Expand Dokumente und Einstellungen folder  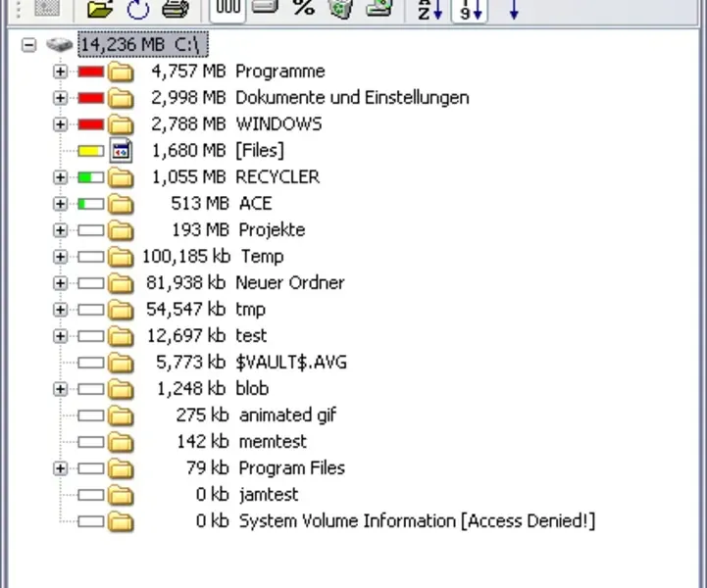click(x=60, y=98)
